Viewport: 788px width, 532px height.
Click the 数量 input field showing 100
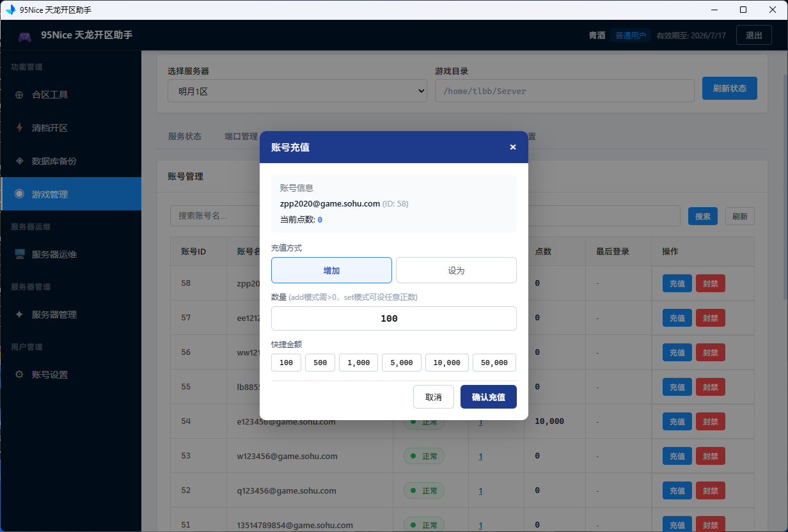[x=394, y=318]
